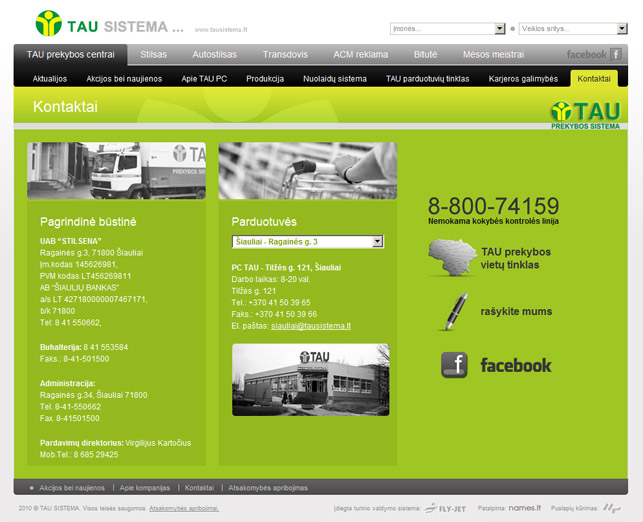Open the Karjeros galimybės menu item
The width and height of the screenshot is (643, 522).
click(x=523, y=79)
